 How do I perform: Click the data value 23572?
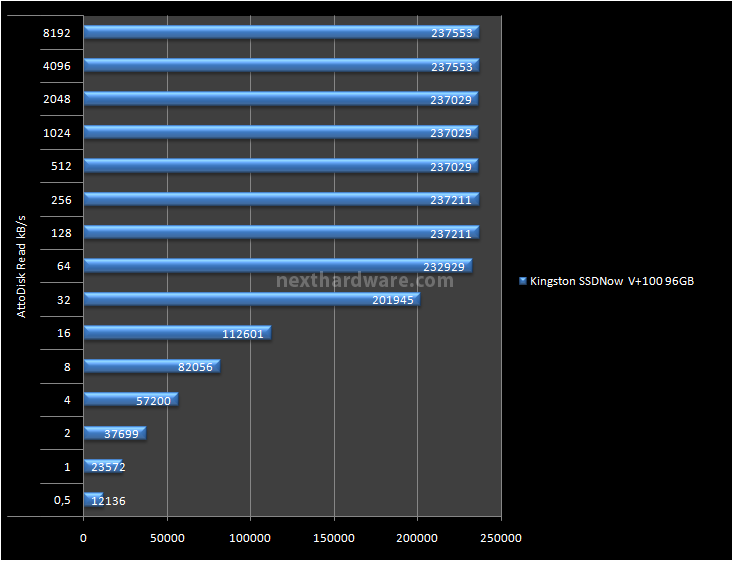(108, 467)
